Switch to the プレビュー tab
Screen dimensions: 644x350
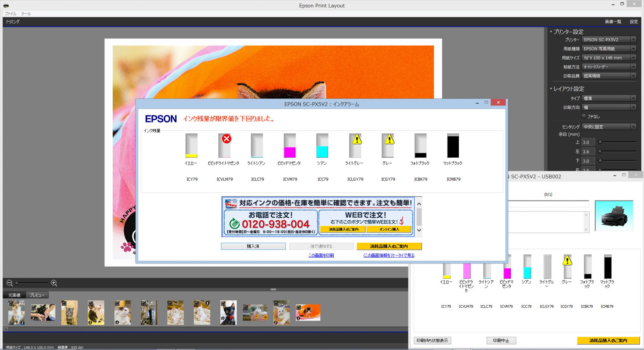coord(37,295)
